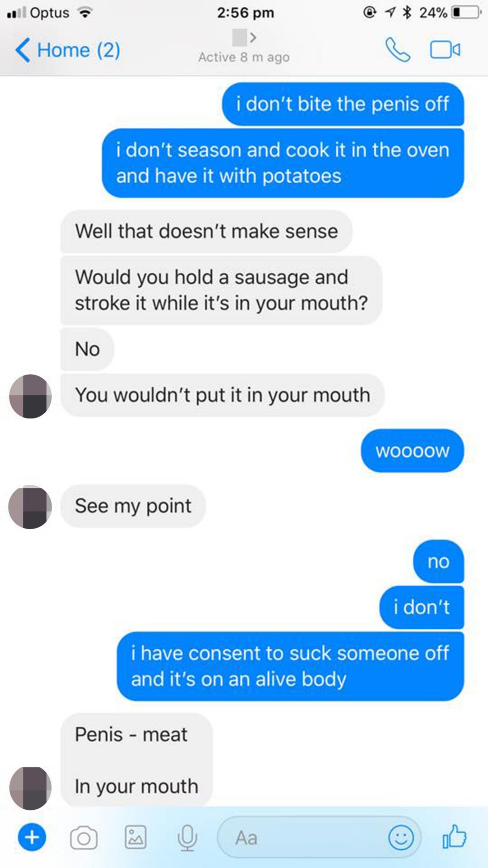Start a voice call with phone icon
The image size is (488, 868).
(x=397, y=50)
